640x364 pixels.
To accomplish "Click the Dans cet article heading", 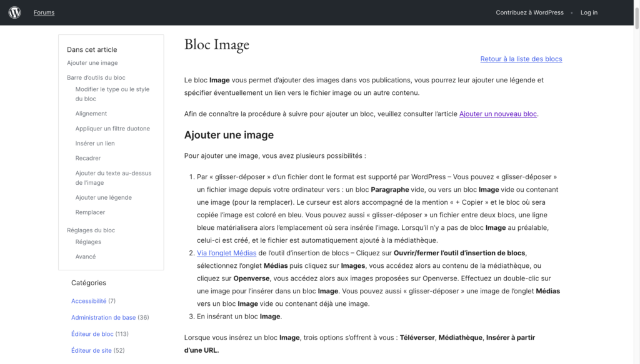I will (92, 49).
